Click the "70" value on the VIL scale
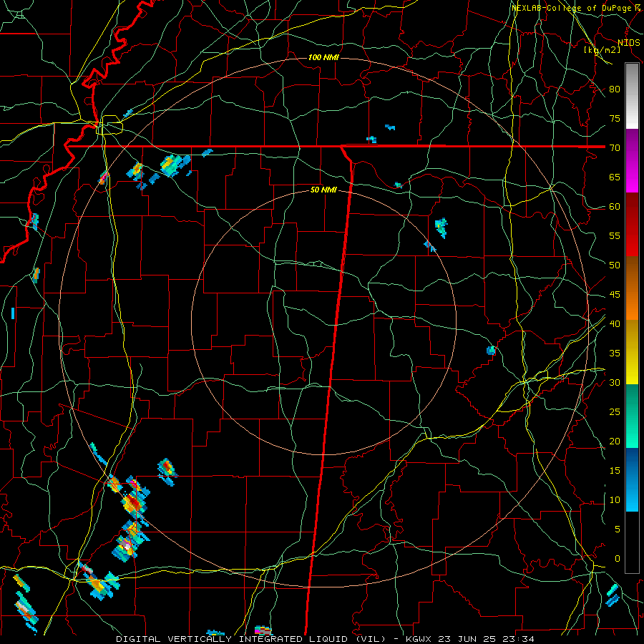 point(615,148)
